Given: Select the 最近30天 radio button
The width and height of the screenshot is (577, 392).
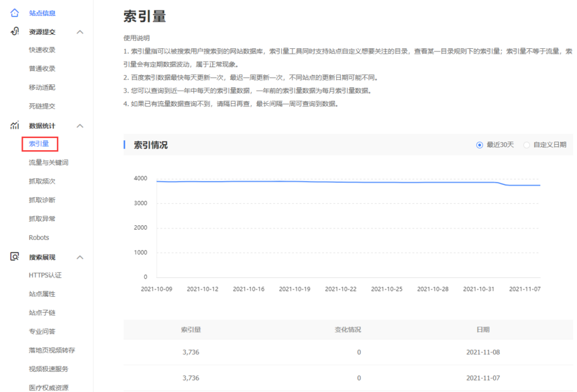Looking at the screenshot, I should pyautogui.click(x=479, y=145).
